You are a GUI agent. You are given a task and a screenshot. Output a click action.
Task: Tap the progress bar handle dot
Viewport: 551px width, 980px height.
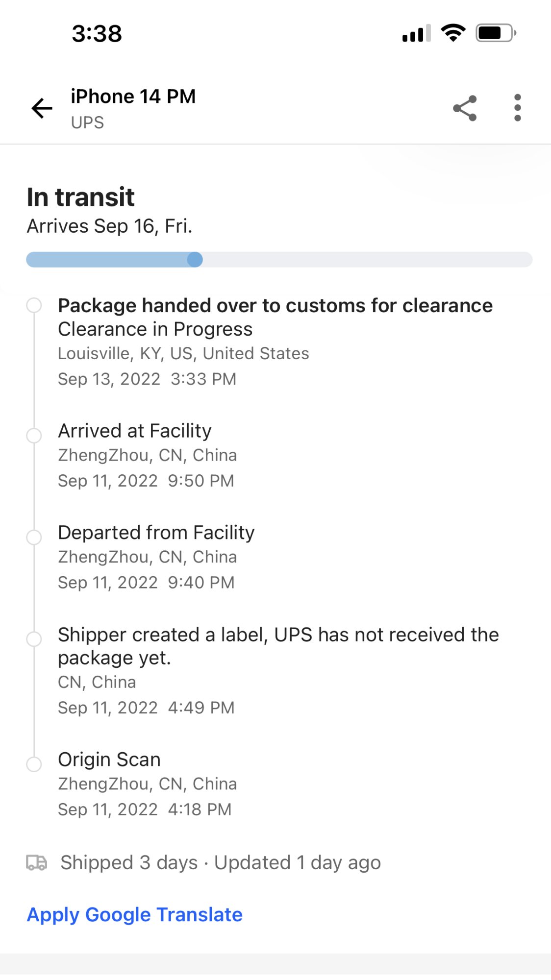[195, 260]
